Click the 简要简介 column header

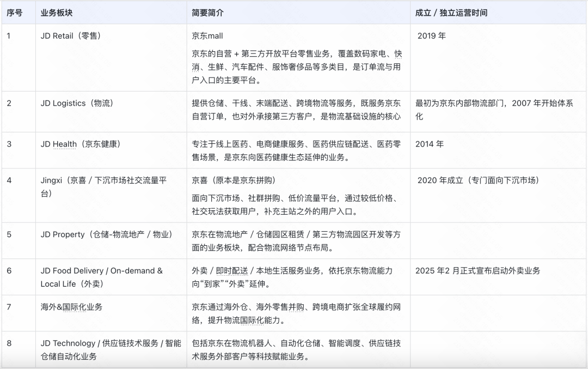(207, 13)
